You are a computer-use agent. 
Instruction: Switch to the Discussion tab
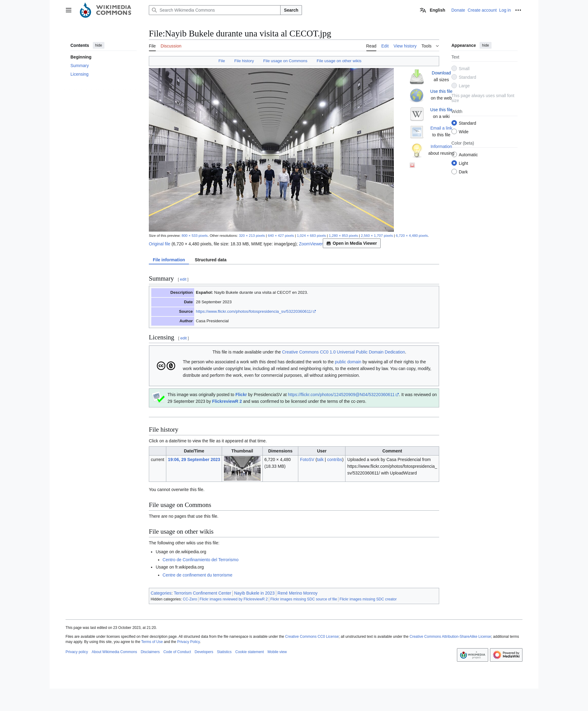pos(171,46)
